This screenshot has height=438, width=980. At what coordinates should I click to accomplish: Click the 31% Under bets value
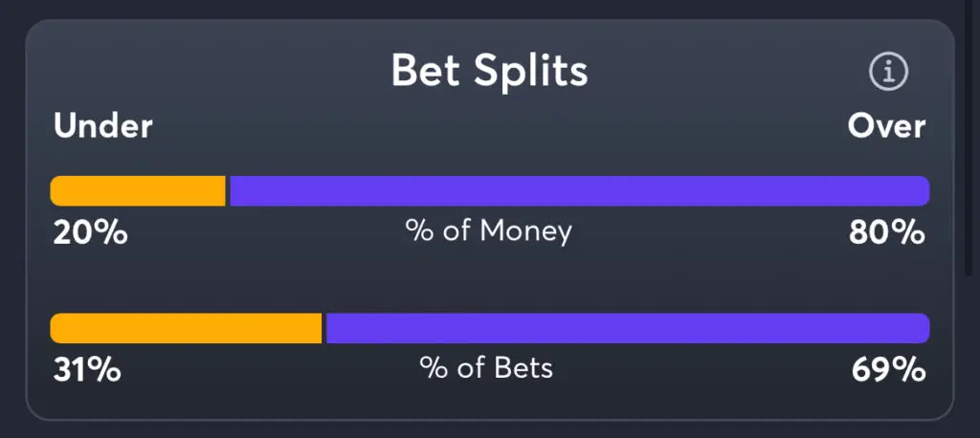tap(86, 369)
